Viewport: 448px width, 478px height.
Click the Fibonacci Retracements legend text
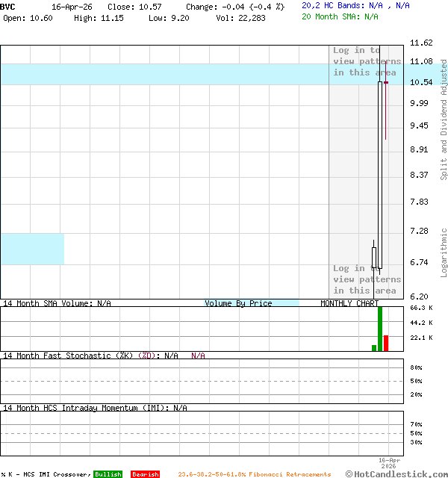point(254,474)
